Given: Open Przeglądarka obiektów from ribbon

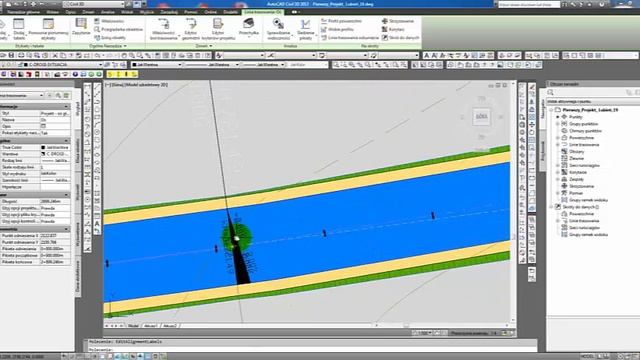Looking at the screenshot, I should coord(118,29).
